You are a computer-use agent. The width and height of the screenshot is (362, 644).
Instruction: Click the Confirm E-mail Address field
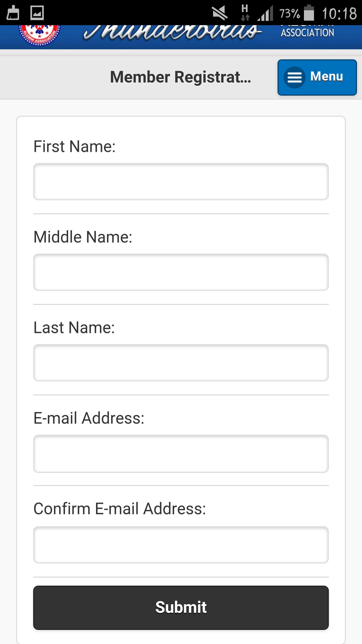coord(181,545)
